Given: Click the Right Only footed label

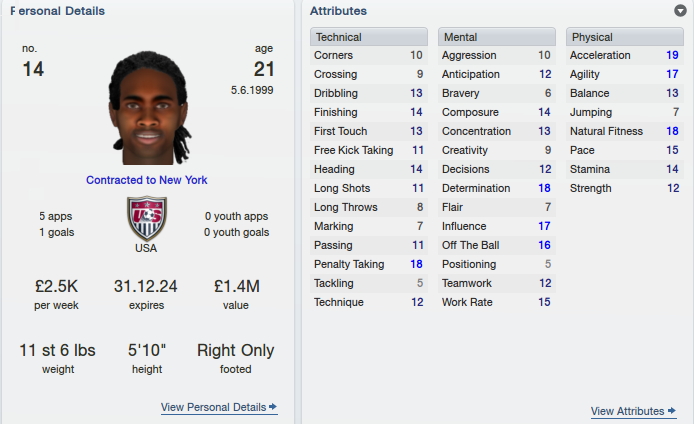Looking at the screenshot, I should coord(235,350).
